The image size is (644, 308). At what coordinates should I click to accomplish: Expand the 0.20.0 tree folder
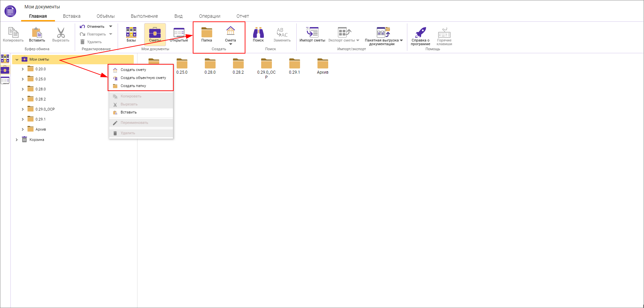(x=23, y=69)
